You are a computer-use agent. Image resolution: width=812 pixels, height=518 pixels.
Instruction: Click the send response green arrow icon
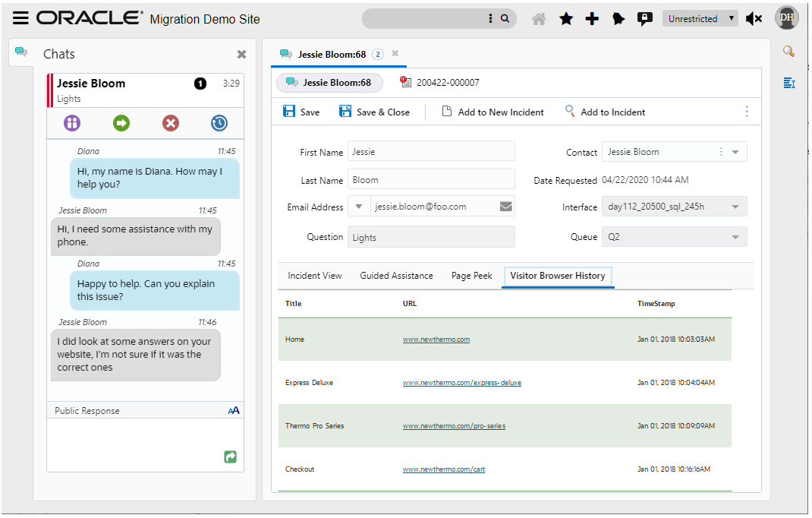tap(231, 456)
